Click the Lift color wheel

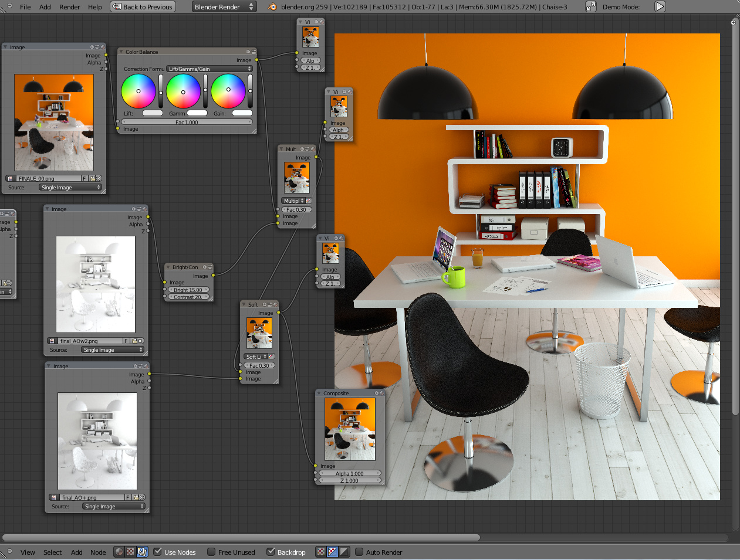point(138,91)
